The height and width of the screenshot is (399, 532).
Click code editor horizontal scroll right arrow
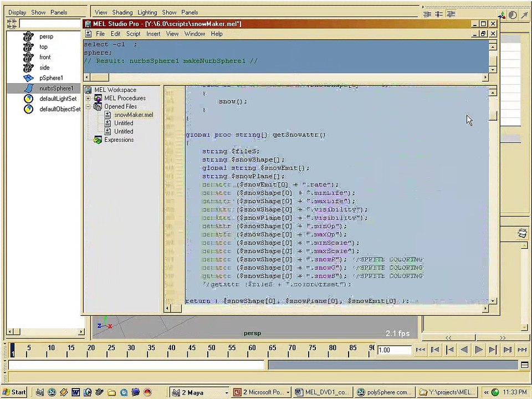click(x=485, y=309)
